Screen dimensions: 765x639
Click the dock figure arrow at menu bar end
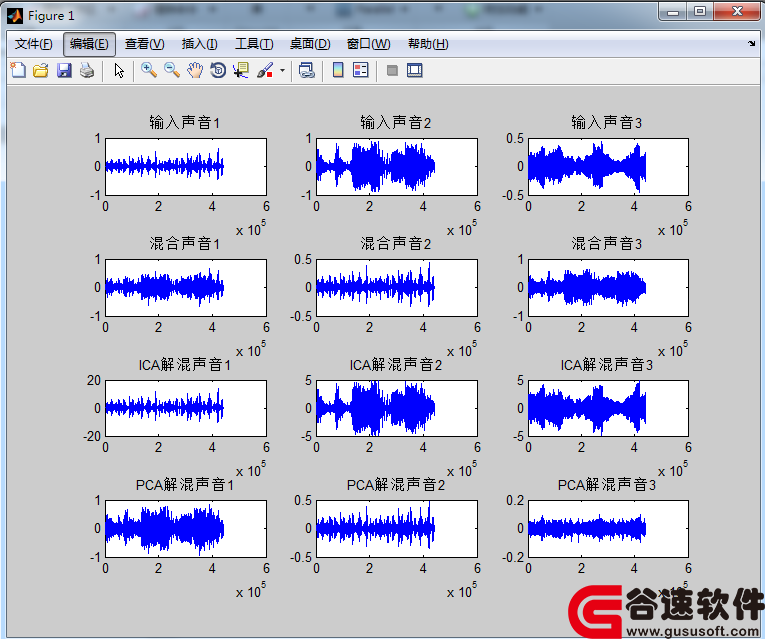click(751, 43)
